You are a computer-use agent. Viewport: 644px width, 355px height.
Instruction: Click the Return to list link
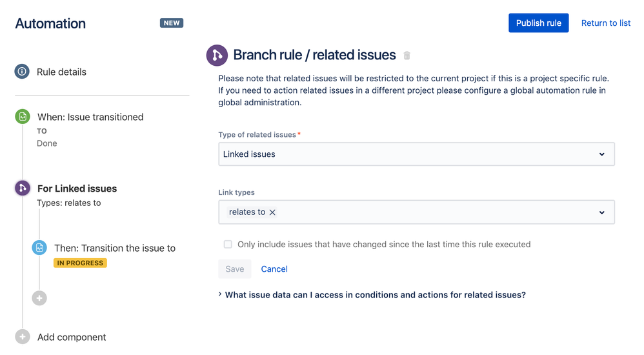(x=605, y=23)
